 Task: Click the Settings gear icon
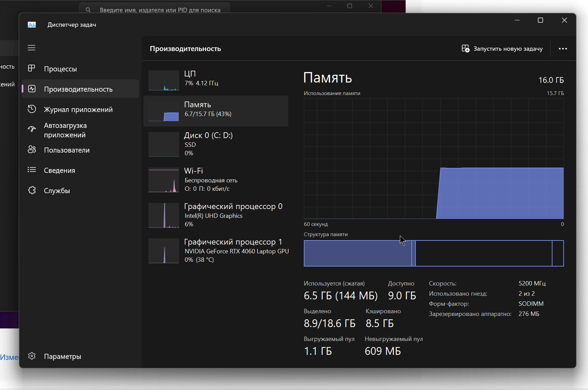point(32,356)
